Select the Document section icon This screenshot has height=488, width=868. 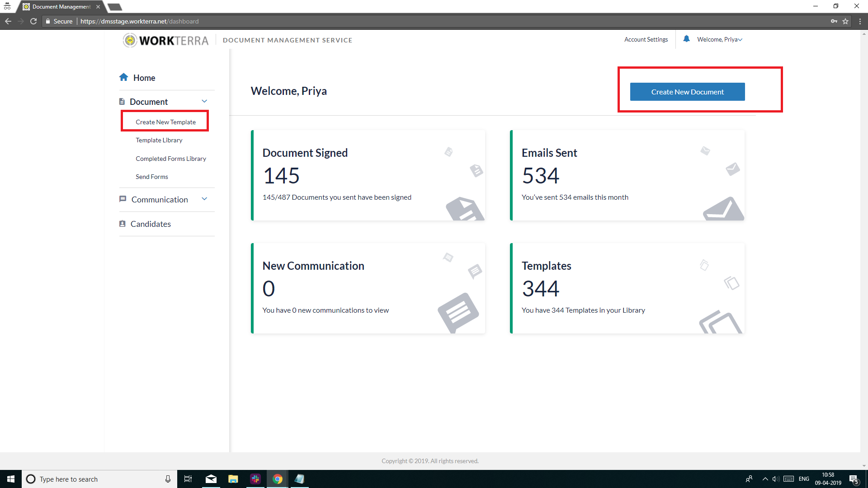pos(122,101)
